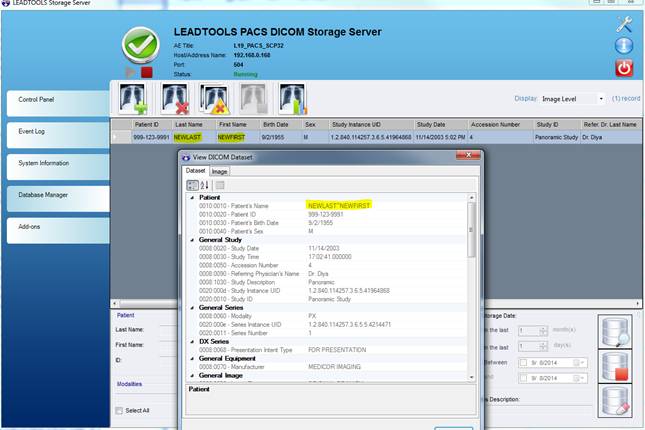Toggle the second date picker checkbox
This screenshot has height=430, width=645.
pos(523,378)
